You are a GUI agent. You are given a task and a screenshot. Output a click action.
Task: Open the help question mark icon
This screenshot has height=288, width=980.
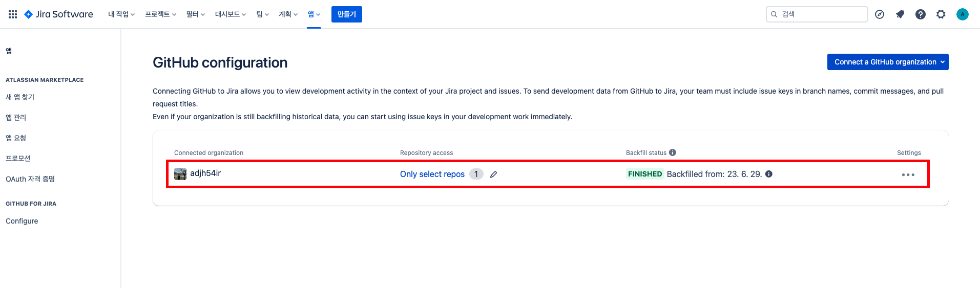[921, 14]
